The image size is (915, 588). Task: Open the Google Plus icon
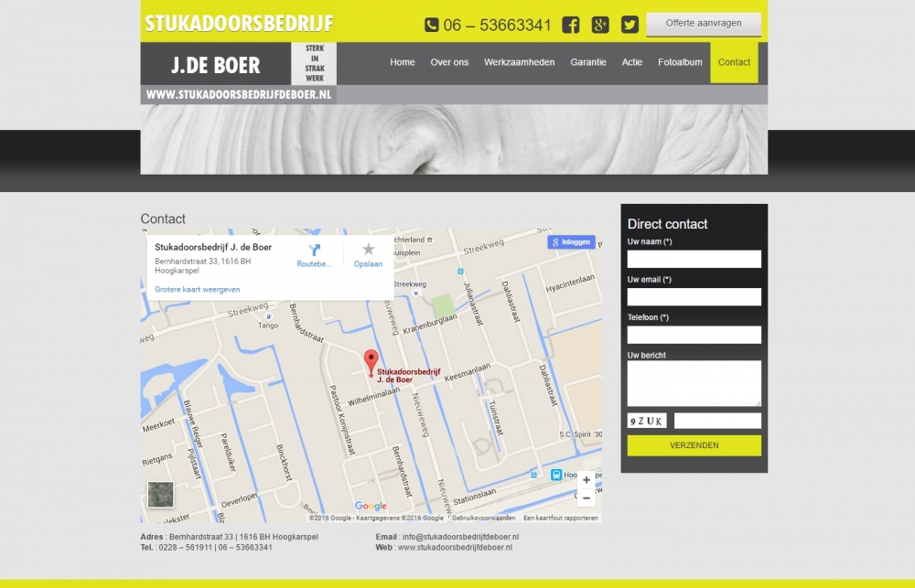600,25
